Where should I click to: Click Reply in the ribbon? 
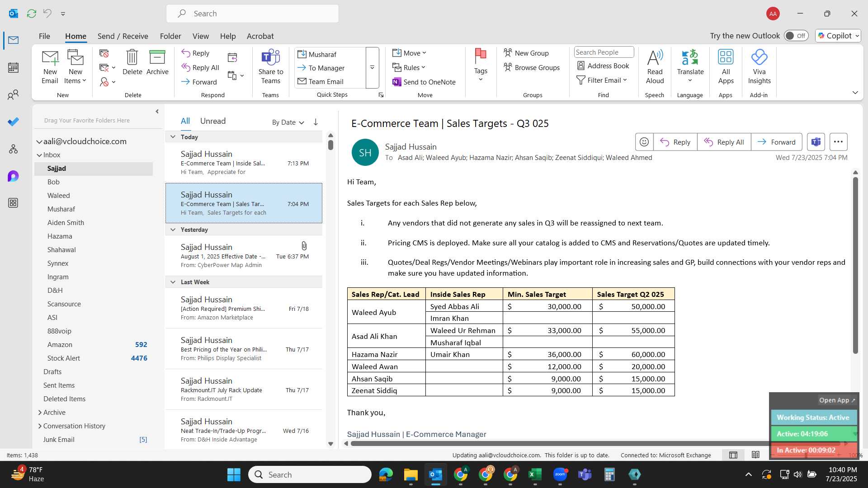click(x=195, y=53)
